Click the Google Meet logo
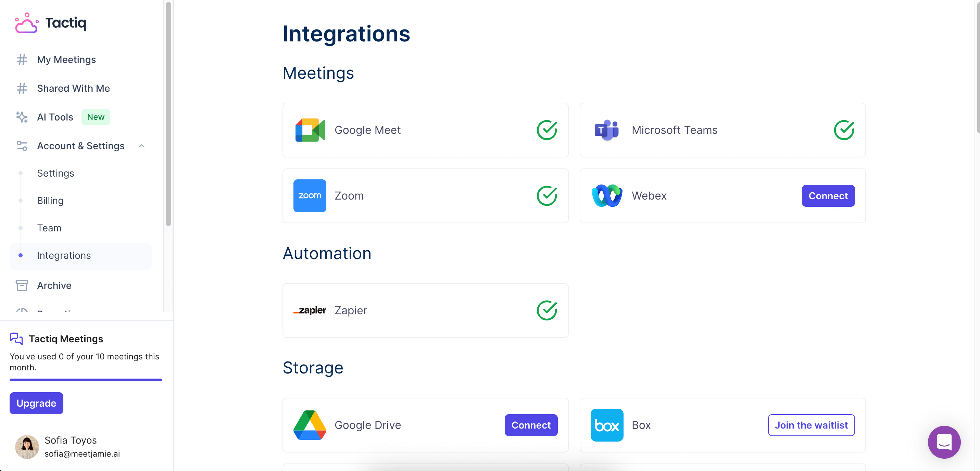The image size is (980, 471). click(310, 130)
